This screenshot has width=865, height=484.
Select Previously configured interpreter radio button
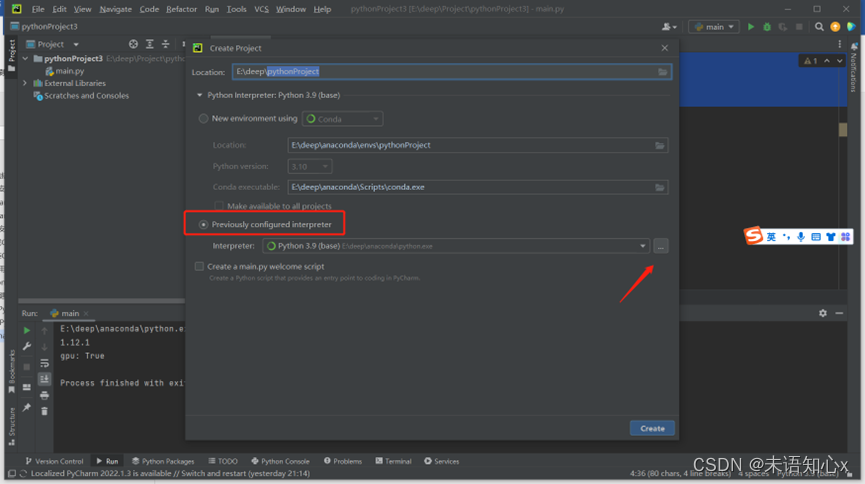pos(204,225)
